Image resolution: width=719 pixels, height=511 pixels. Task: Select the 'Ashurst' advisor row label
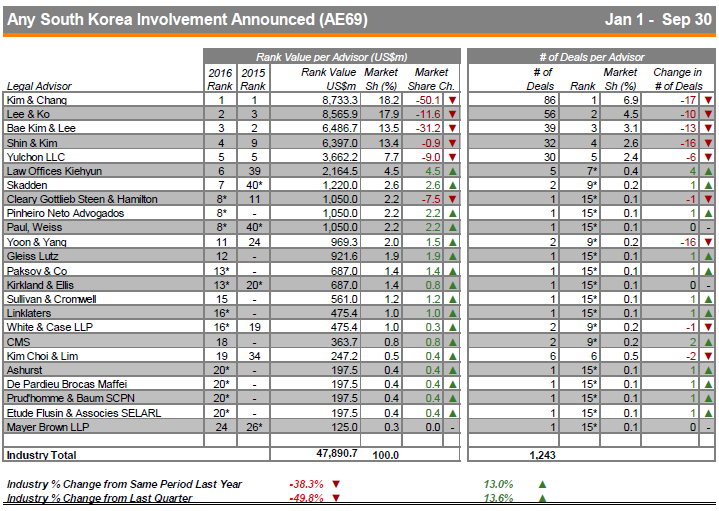pos(24,370)
